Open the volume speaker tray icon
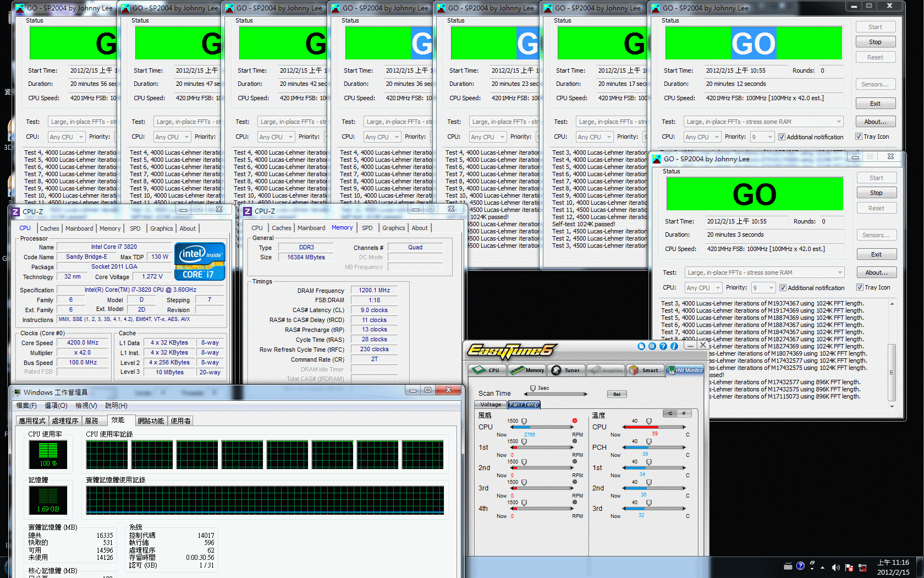 (x=836, y=567)
